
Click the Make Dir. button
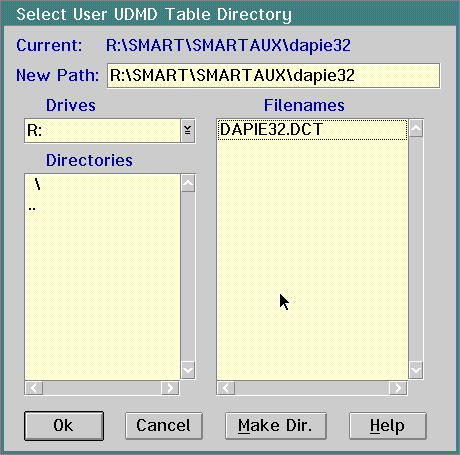pyautogui.click(x=276, y=426)
